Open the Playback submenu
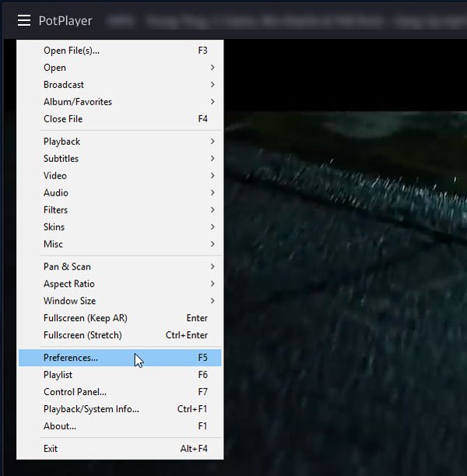This screenshot has width=467, height=476. click(x=62, y=142)
